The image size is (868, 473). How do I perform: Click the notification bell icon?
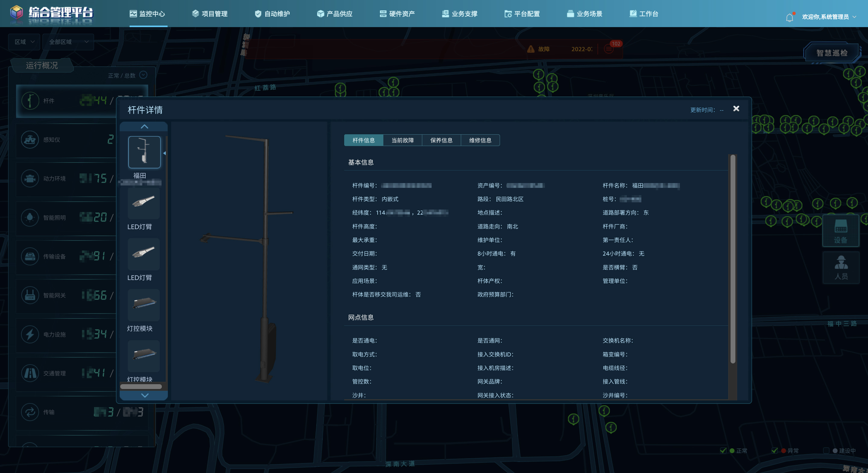click(x=790, y=17)
